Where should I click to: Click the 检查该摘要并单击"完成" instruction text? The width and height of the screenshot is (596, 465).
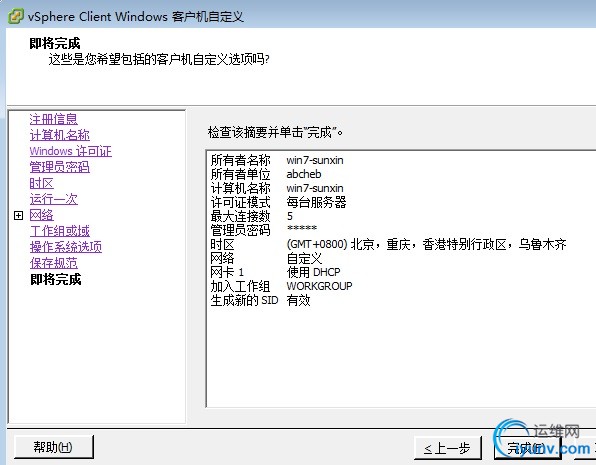[x=276, y=132]
